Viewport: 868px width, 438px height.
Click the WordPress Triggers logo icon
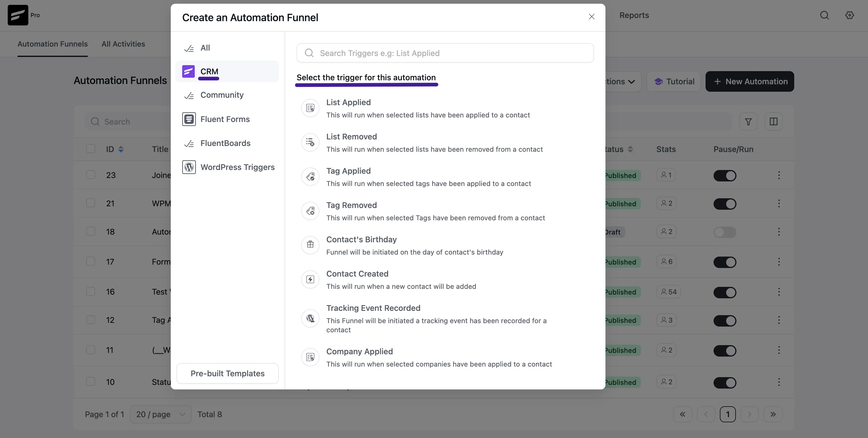point(189,167)
